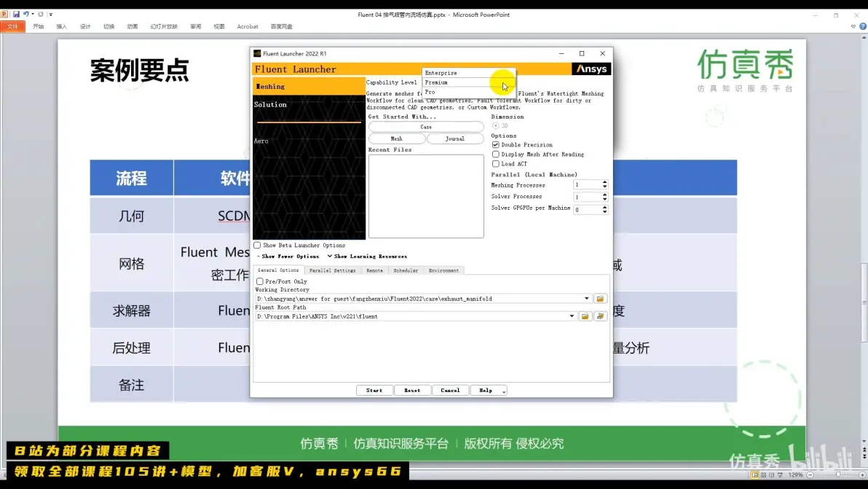Toggle the Double Precision checkbox

pos(495,144)
